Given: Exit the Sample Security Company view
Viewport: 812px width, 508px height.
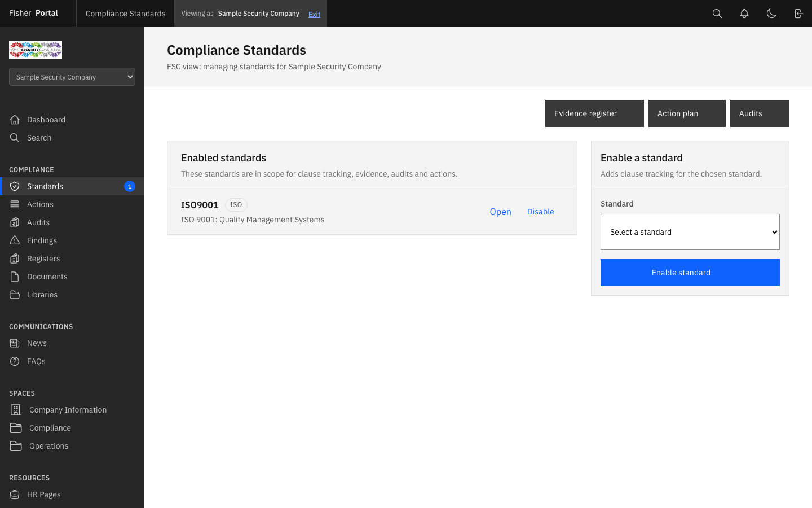Looking at the screenshot, I should [x=314, y=14].
